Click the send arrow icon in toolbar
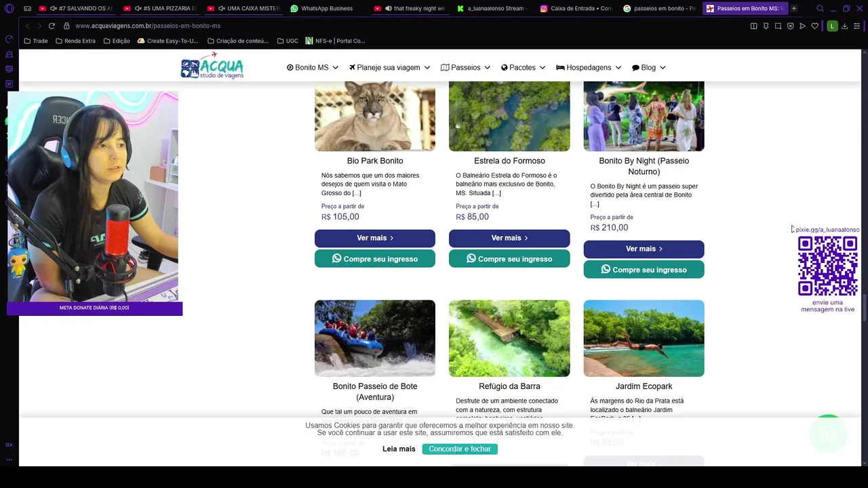Image resolution: width=868 pixels, height=488 pixels. (802, 26)
